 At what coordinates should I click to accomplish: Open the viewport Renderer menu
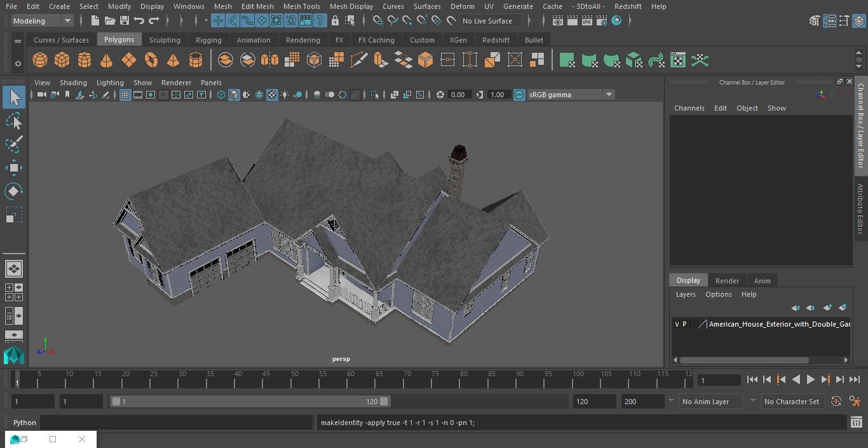176,83
